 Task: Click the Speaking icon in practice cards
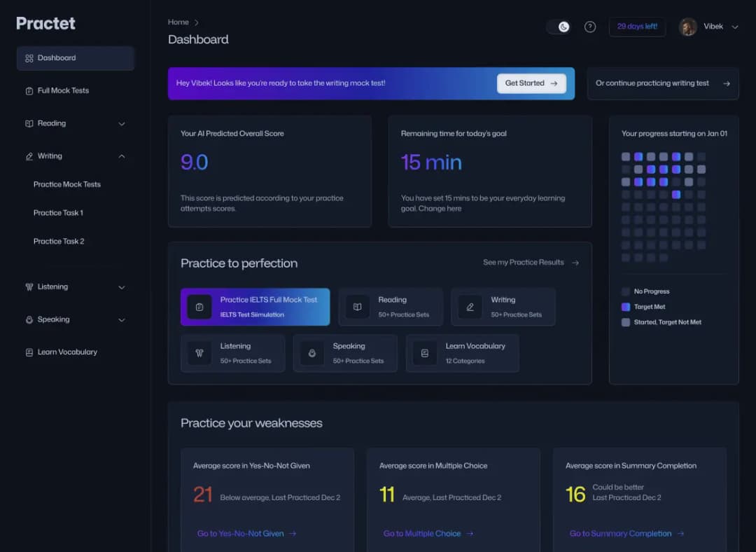point(312,353)
